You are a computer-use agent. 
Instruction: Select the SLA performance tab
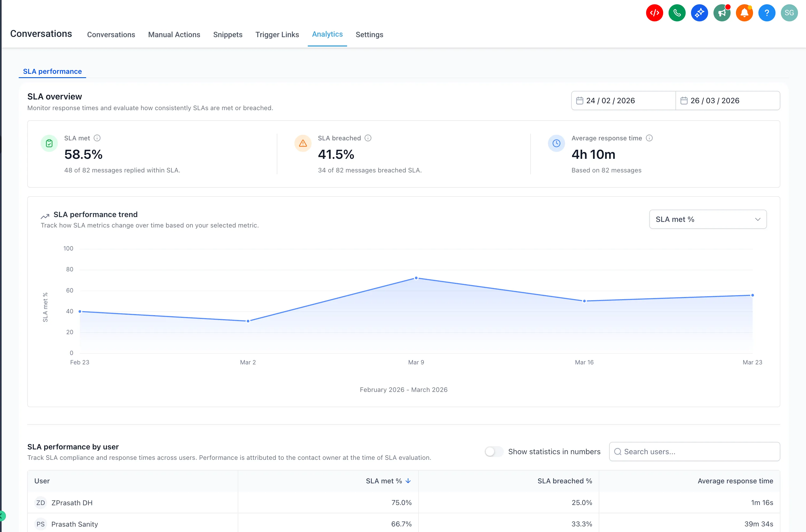click(x=52, y=71)
